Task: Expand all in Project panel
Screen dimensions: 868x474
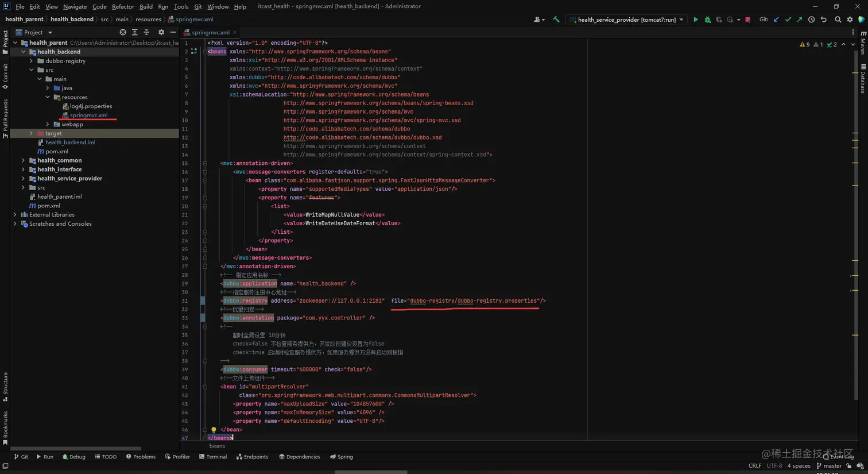Action: [134, 32]
